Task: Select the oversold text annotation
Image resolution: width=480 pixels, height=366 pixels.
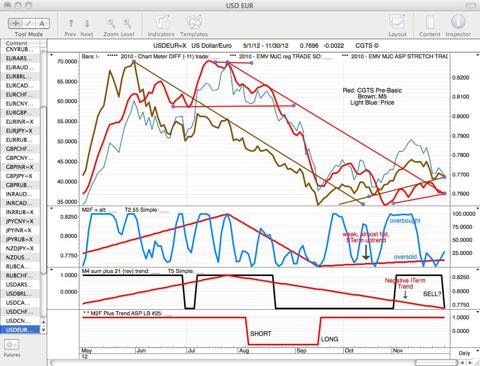Action: point(405,257)
